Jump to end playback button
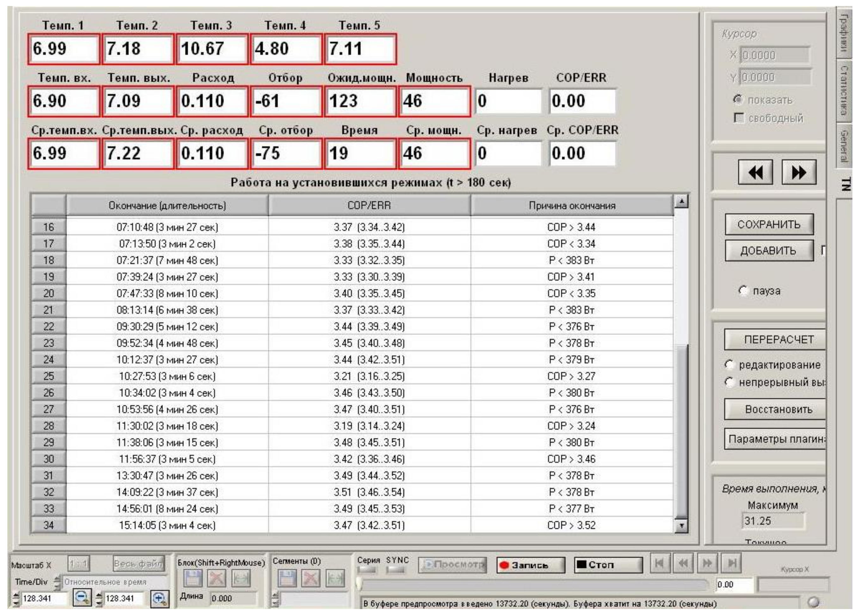 click(732, 563)
